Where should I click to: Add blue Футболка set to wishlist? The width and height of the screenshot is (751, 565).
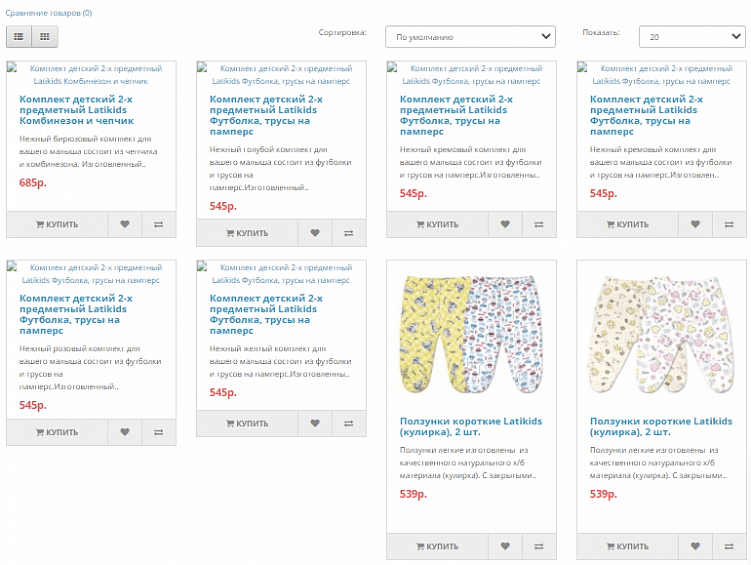pyautogui.click(x=315, y=233)
